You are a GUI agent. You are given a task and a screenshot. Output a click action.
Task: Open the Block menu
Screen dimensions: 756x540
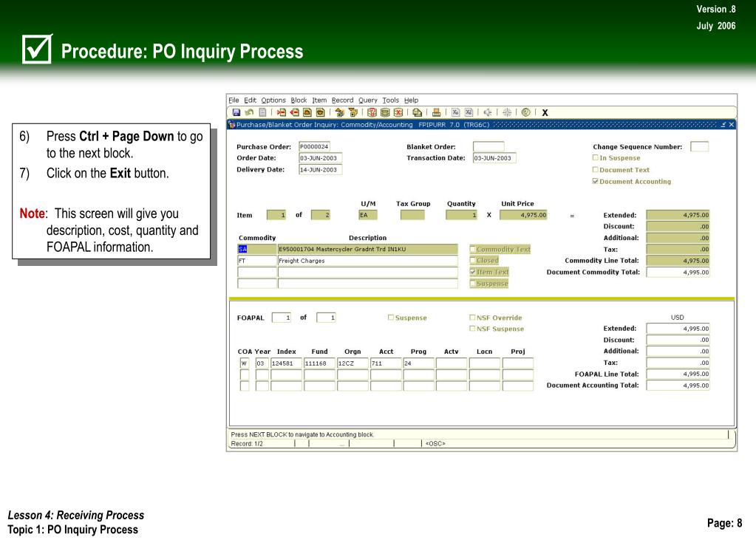(x=299, y=100)
